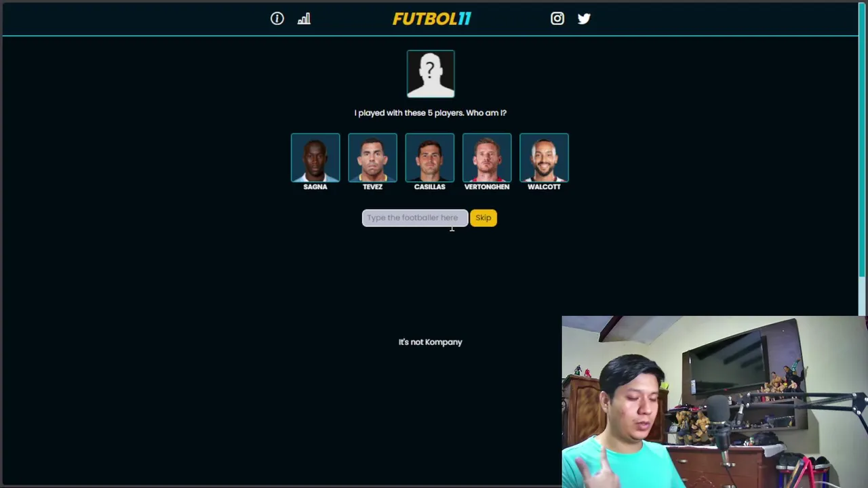The height and width of the screenshot is (488, 868).
Task: Open the game info icon
Action: point(277,19)
